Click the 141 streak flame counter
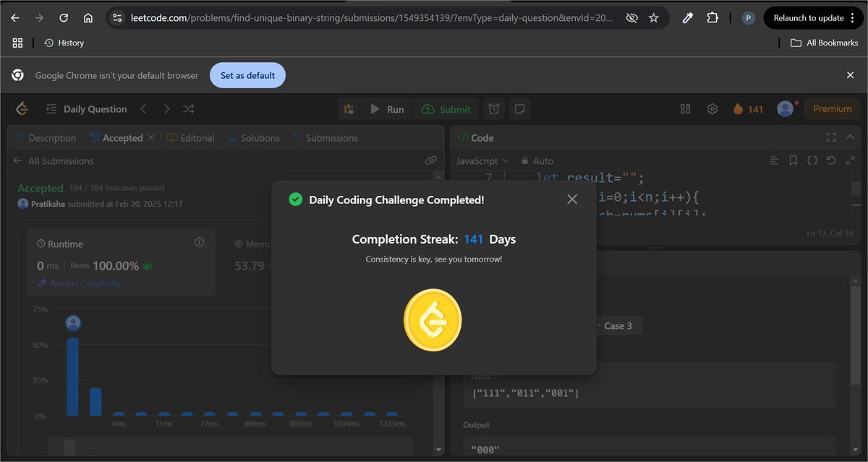This screenshot has height=462, width=868. pyautogui.click(x=748, y=109)
